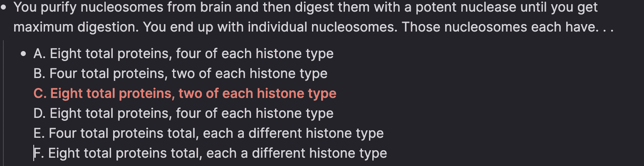Click the highlighted red answer C

pos(185,94)
